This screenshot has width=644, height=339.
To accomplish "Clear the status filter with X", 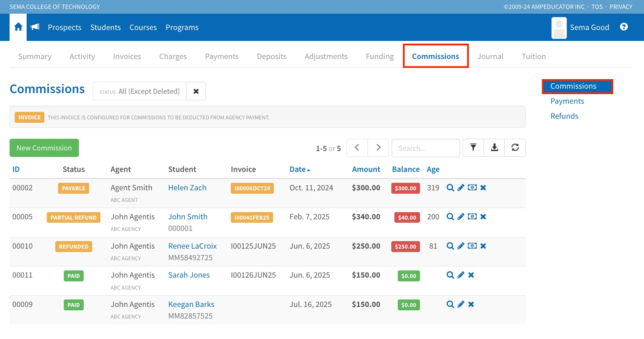I will point(196,91).
